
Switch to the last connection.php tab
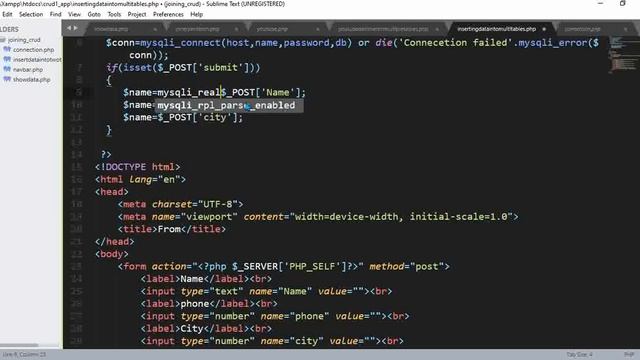(x=582, y=29)
